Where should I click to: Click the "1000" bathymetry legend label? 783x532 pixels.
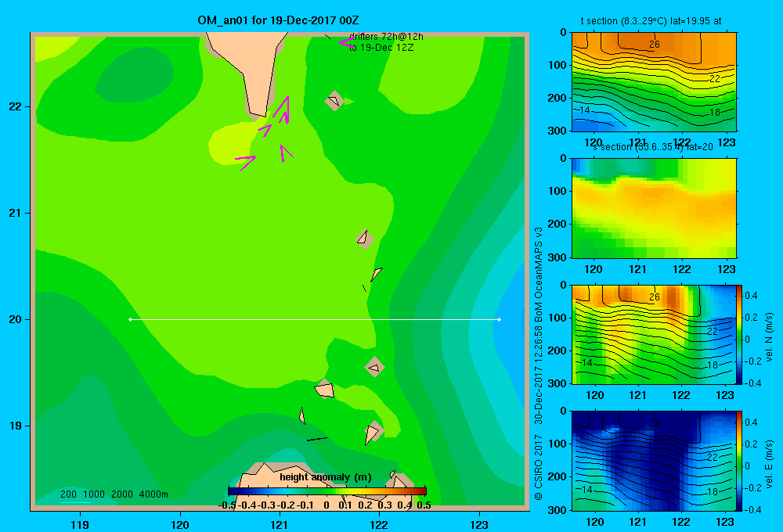point(94,494)
